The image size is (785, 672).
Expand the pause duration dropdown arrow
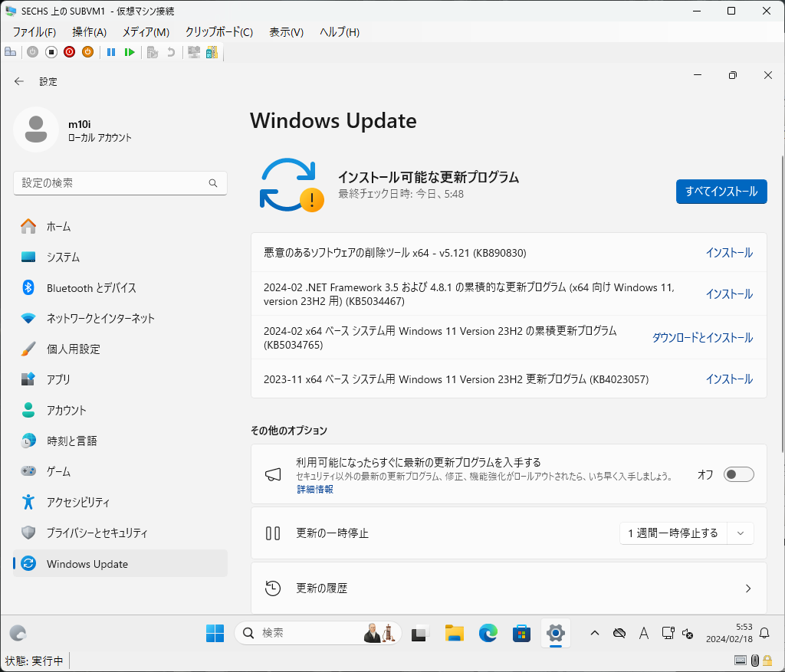click(x=741, y=533)
